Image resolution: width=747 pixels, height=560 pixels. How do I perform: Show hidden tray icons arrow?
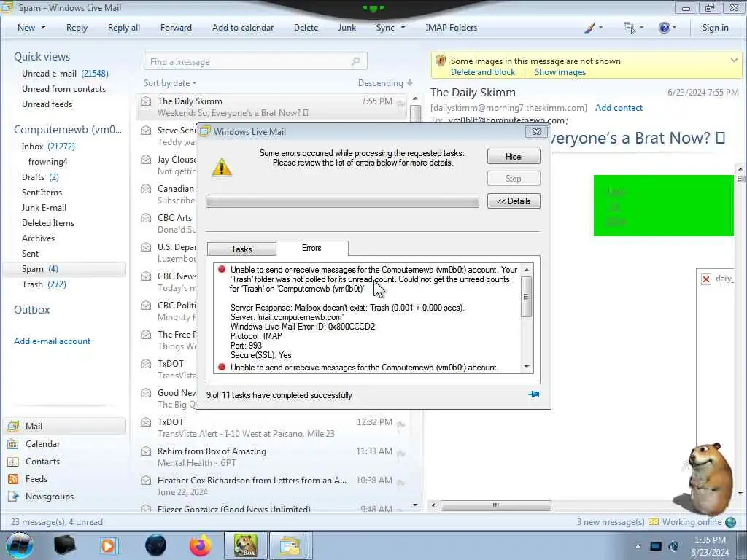638,546
